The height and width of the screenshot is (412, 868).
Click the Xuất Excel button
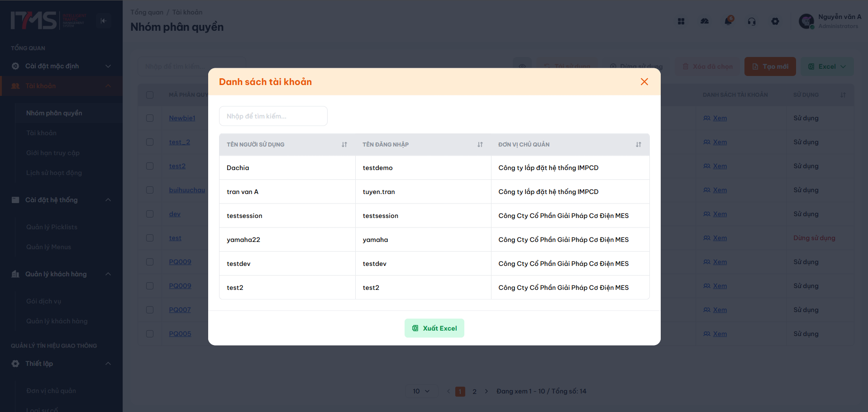coord(434,328)
